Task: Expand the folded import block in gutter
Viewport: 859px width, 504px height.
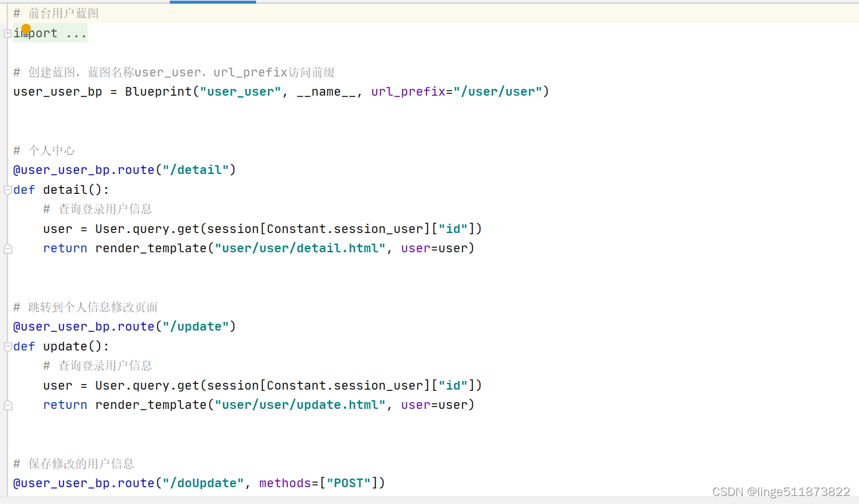Action: (7, 34)
